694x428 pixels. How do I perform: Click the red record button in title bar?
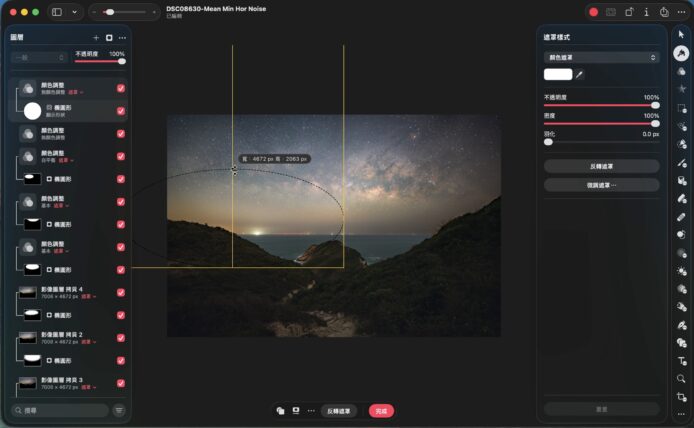[593, 12]
